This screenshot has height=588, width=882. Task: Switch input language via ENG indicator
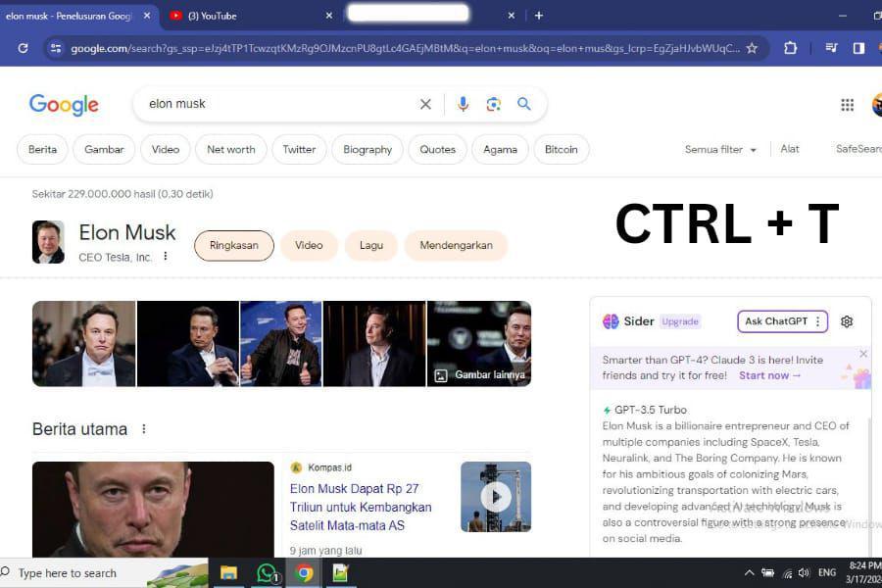tap(827, 572)
